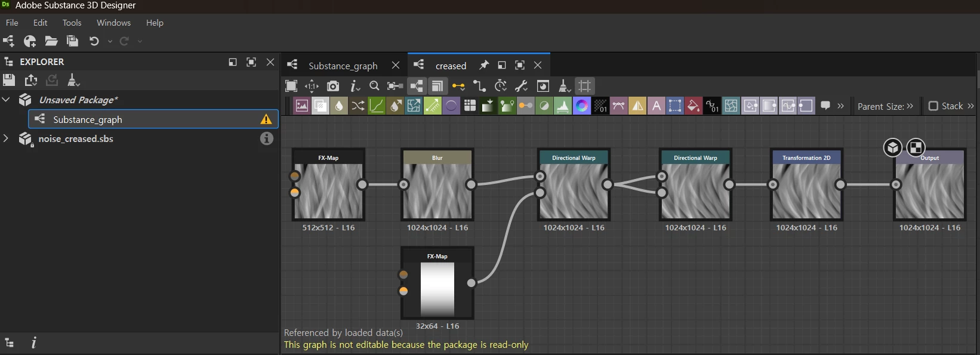Take a graph screenshot with camera icon
The width and height of the screenshot is (980, 355).
tap(333, 86)
